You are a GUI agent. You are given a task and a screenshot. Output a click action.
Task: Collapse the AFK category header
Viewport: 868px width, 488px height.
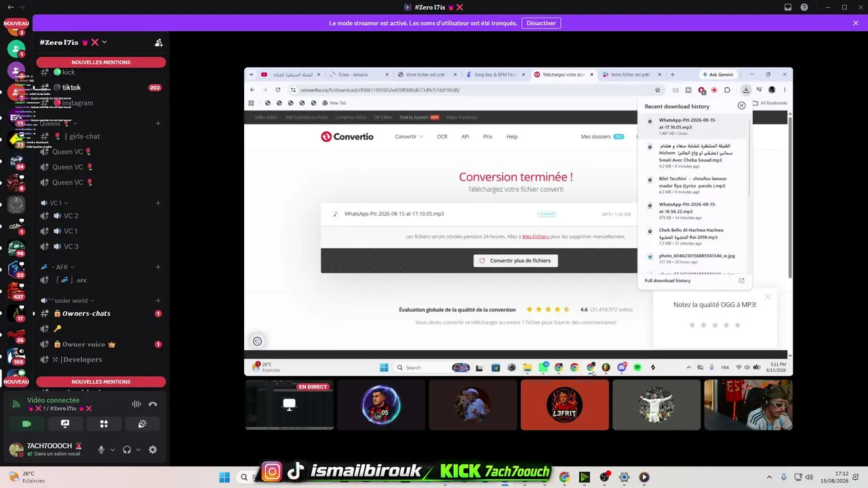58,267
